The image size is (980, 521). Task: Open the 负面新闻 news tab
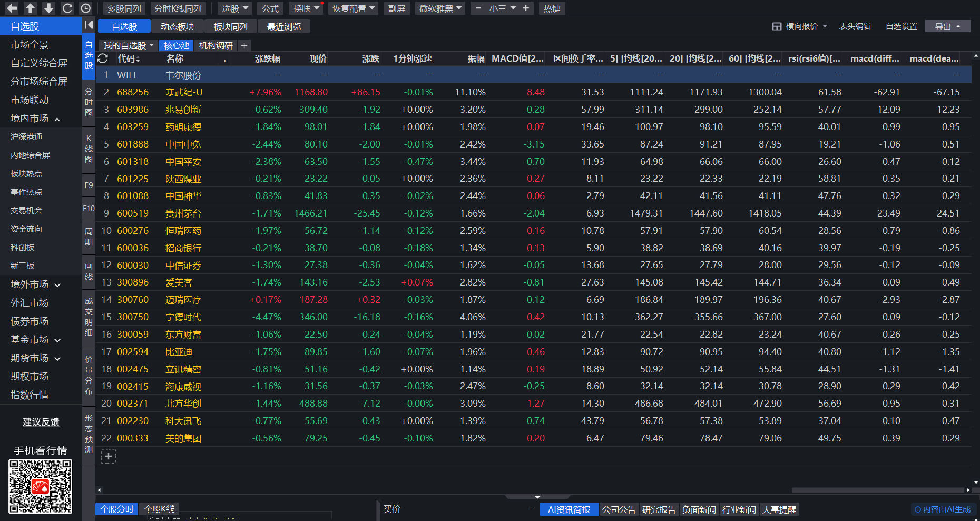(x=699, y=509)
